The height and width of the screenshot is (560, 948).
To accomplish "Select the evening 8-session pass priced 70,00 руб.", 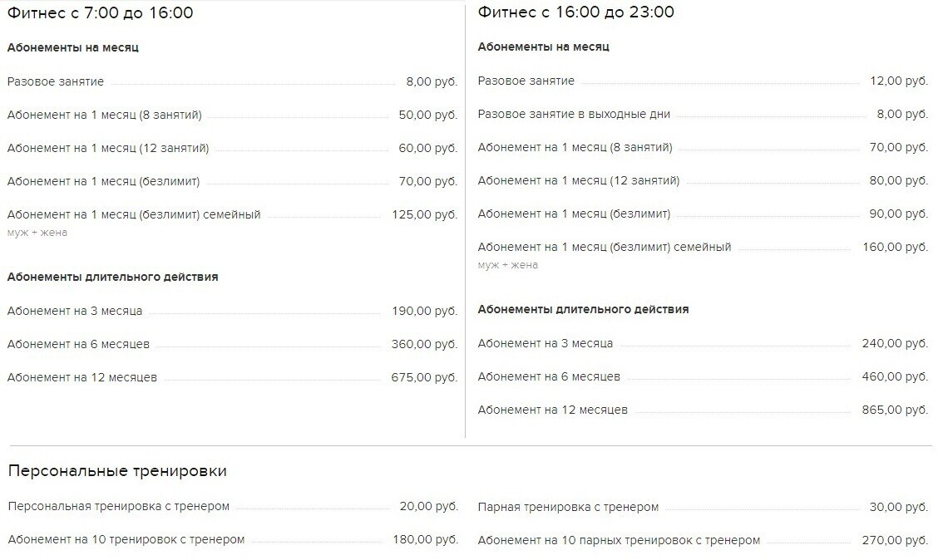I will [x=575, y=147].
